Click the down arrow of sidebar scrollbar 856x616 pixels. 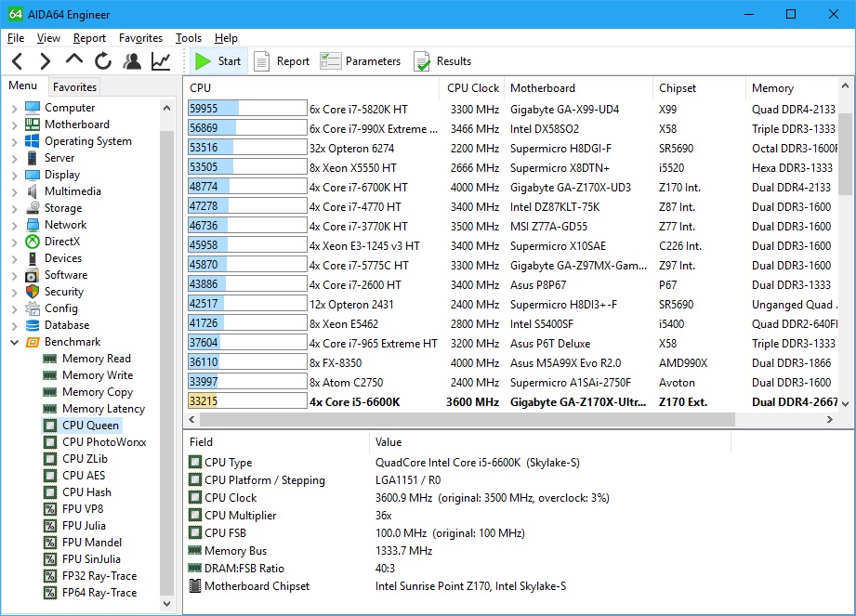pos(167,604)
